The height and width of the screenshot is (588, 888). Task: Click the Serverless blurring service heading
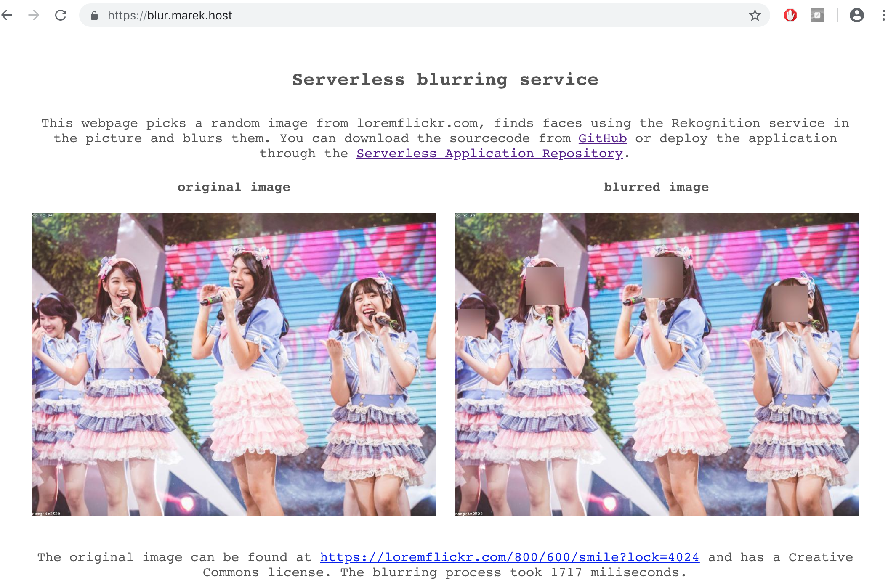click(x=445, y=79)
